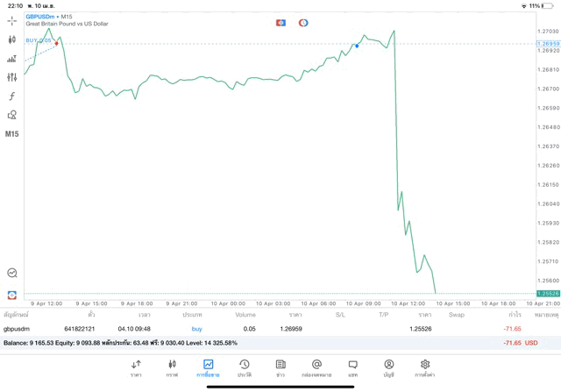The height and width of the screenshot is (392, 561).
Task: Switch to the chart tab
Action: pyautogui.click(x=172, y=368)
